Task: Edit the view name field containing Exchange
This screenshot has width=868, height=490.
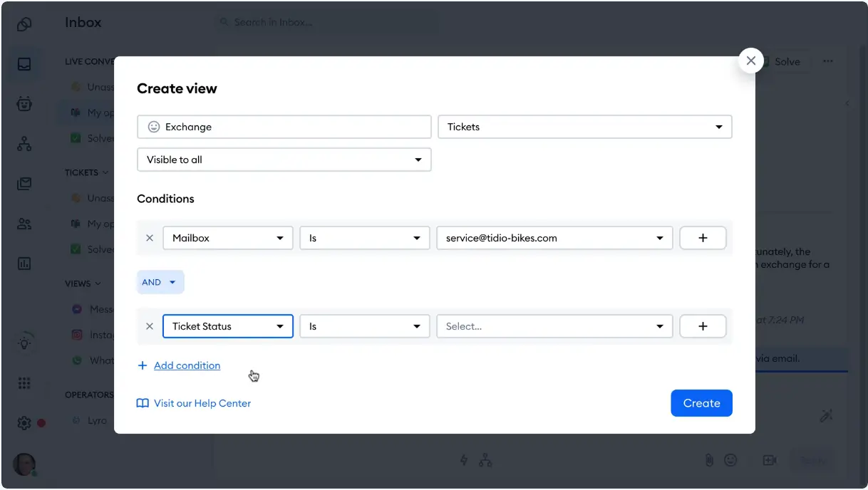Action: [284, 127]
